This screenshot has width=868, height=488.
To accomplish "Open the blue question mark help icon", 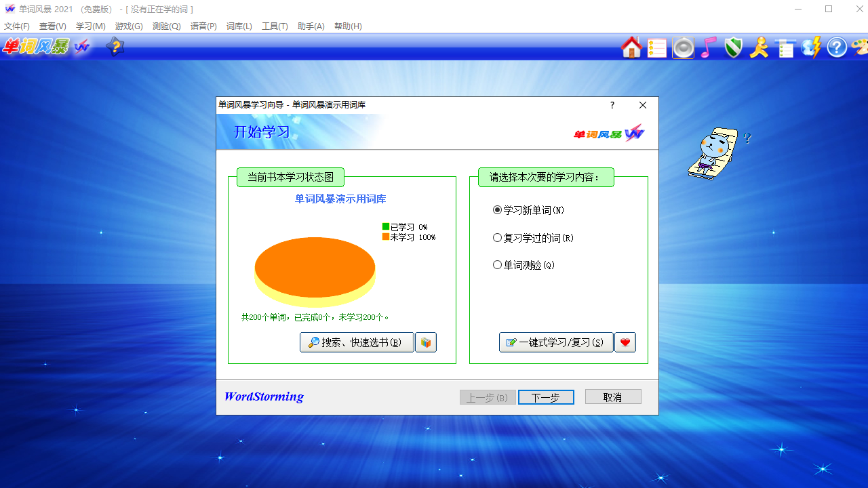I will point(836,47).
